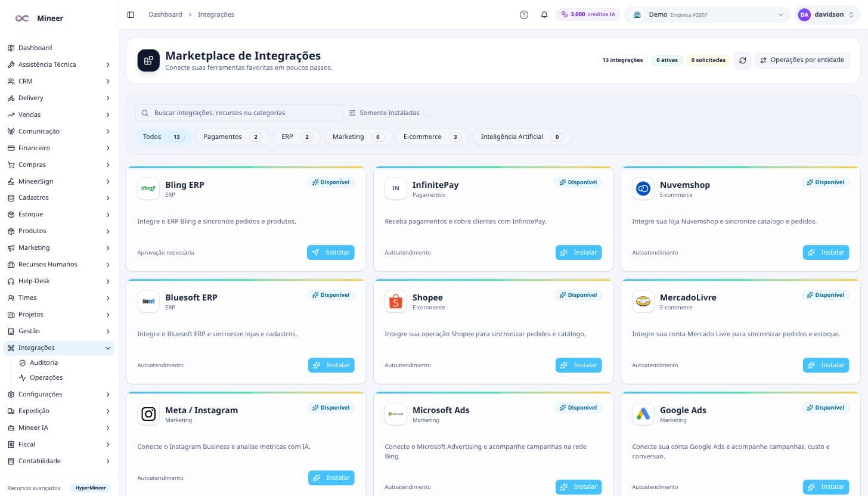Click the Operações activity icon
The width and height of the screenshot is (868, 496).
pyautogui.click(x=23, y=377)
